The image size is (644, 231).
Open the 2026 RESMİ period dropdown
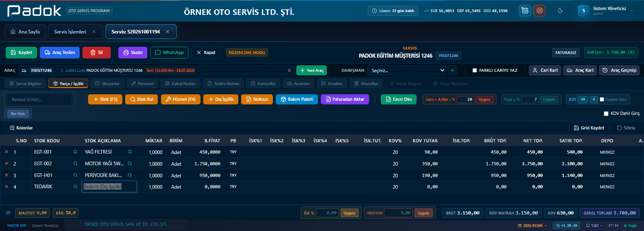(x=532, y=226)
